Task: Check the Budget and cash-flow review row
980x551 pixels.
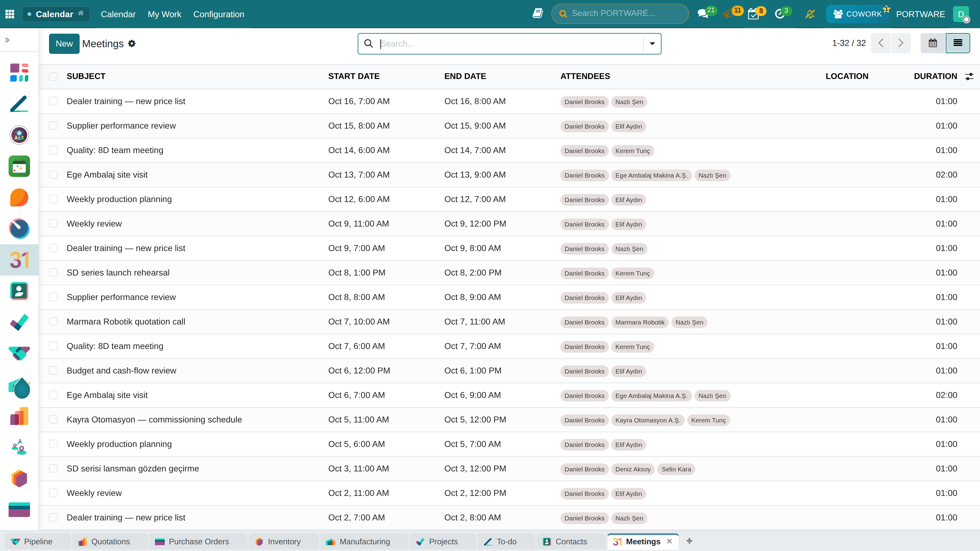Action: click(x=53, y=370)
